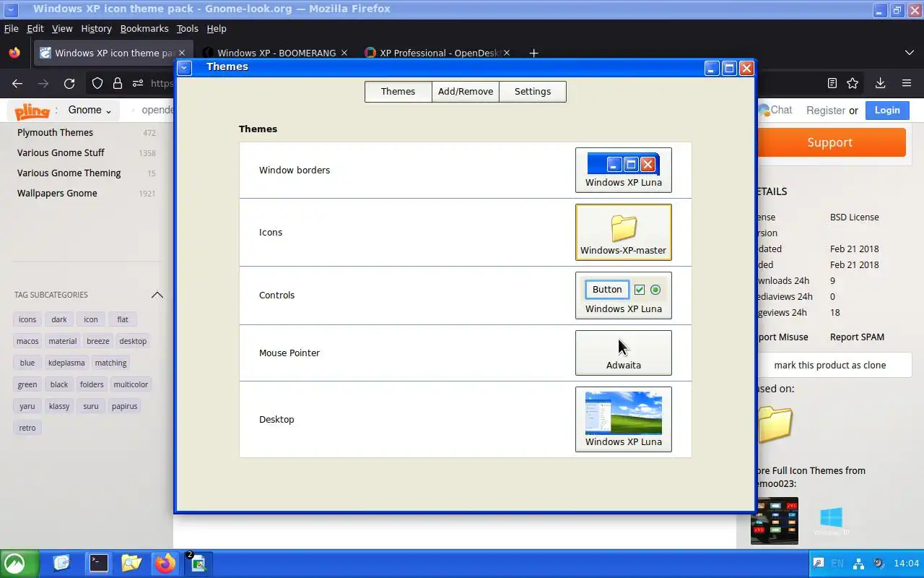The width and height of the screenshot is (924, 578).
Task: Click the site permissions icon in address bar
Action: point(138,83)
